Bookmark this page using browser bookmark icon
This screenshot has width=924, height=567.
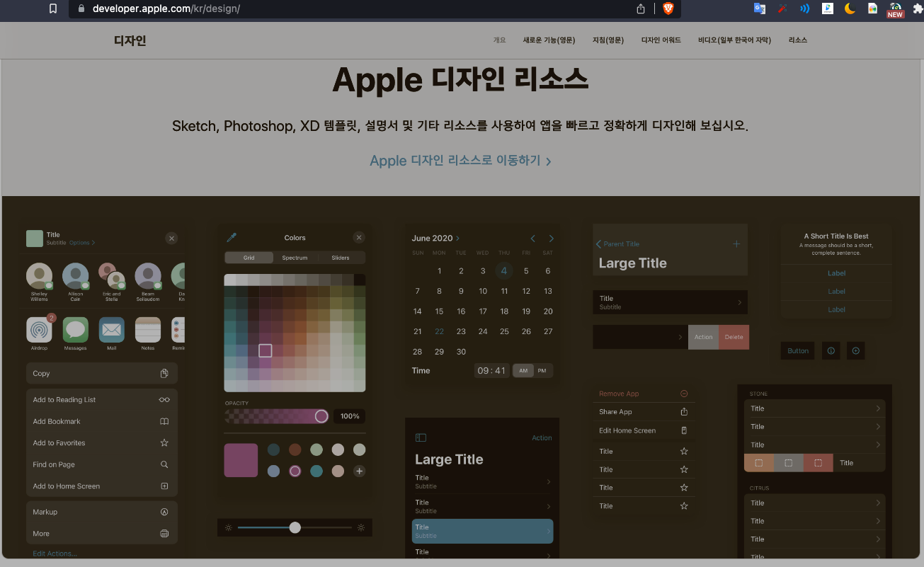pos(53,8)
